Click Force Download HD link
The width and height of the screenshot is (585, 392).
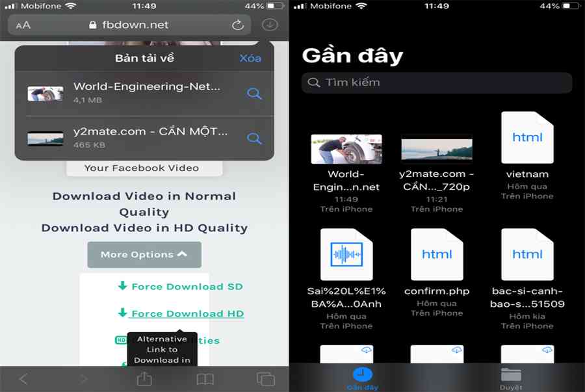[x=180, y=313]
